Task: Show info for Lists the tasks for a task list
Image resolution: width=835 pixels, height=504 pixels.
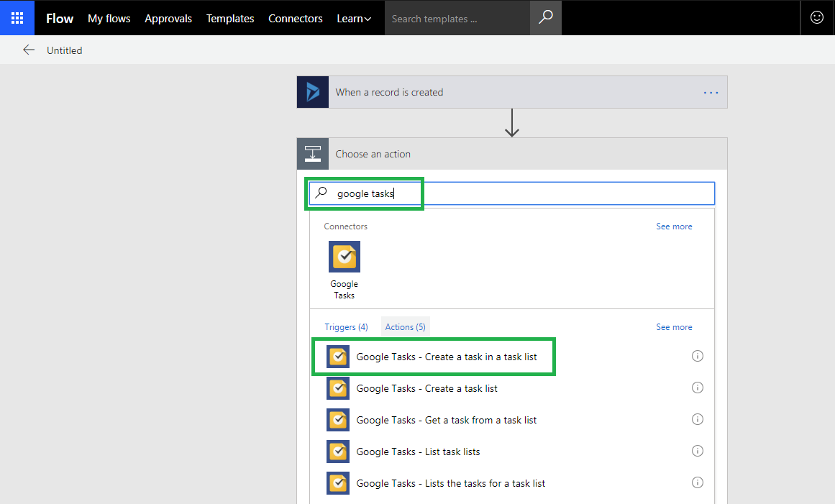Action: click(697, 482)
